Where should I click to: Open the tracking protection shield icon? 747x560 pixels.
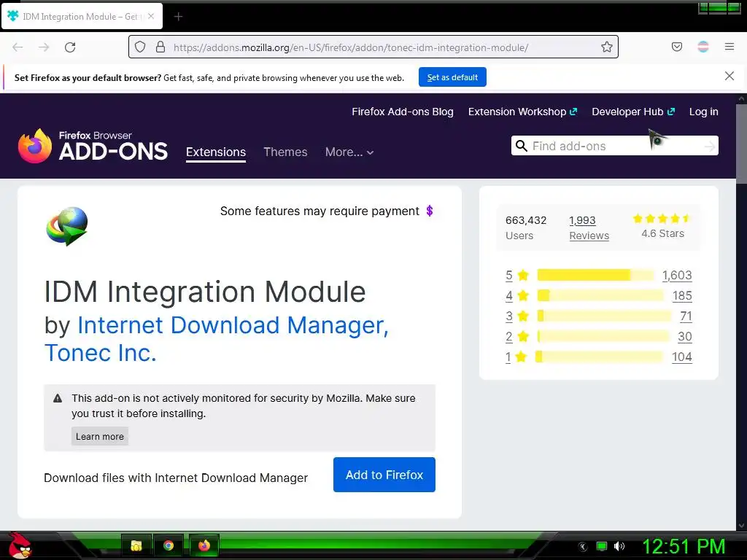coord(140,47)
